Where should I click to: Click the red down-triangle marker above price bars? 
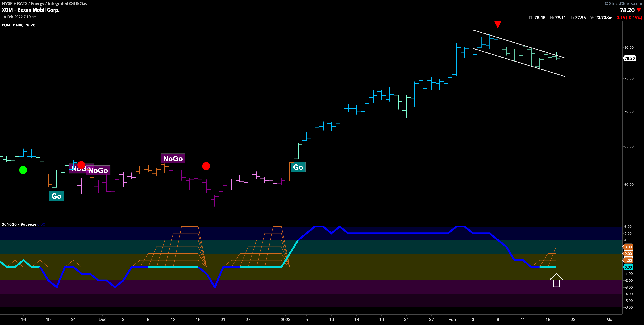(497, 24)
